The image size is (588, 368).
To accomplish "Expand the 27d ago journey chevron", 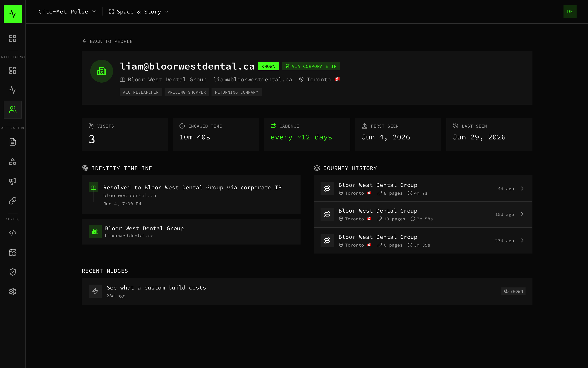I will click(x=522, y=240).
